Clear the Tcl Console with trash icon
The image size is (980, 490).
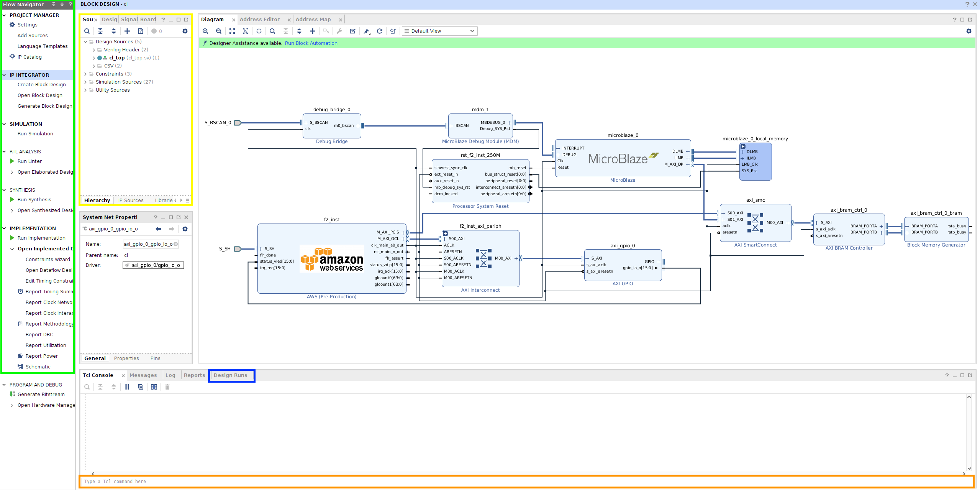(167, 387)
